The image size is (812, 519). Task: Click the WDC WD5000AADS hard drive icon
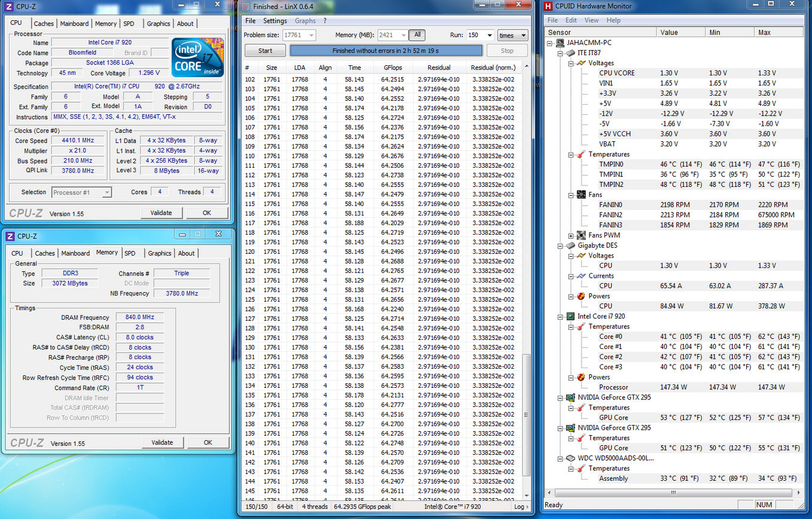coord(570,458)
